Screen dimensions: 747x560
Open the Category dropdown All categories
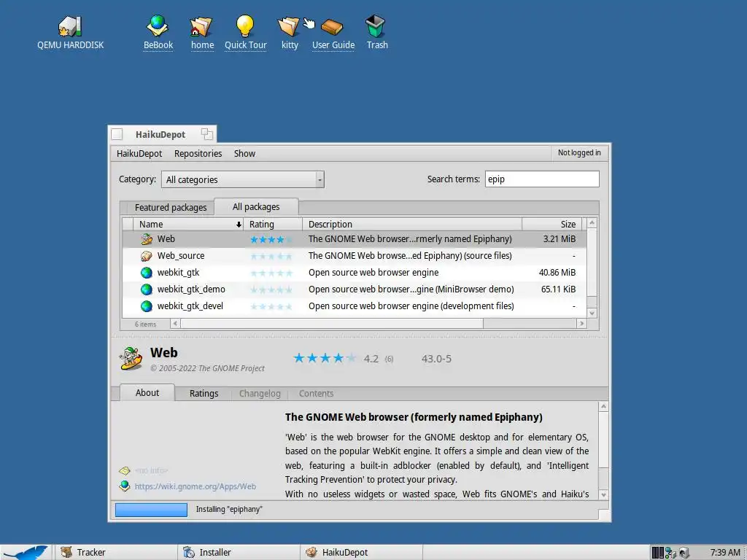click(242, 179)
